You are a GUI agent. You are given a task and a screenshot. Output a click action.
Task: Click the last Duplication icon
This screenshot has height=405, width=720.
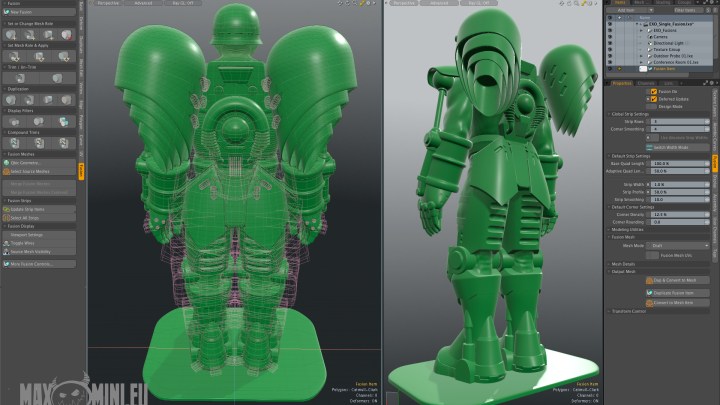coord(67,100)
